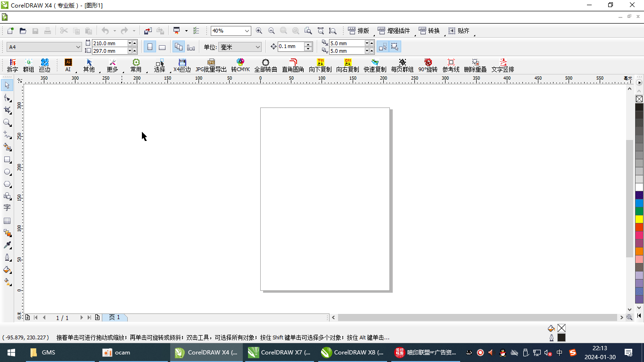Pick the white color swatch in palette

[x=639, y=187]
